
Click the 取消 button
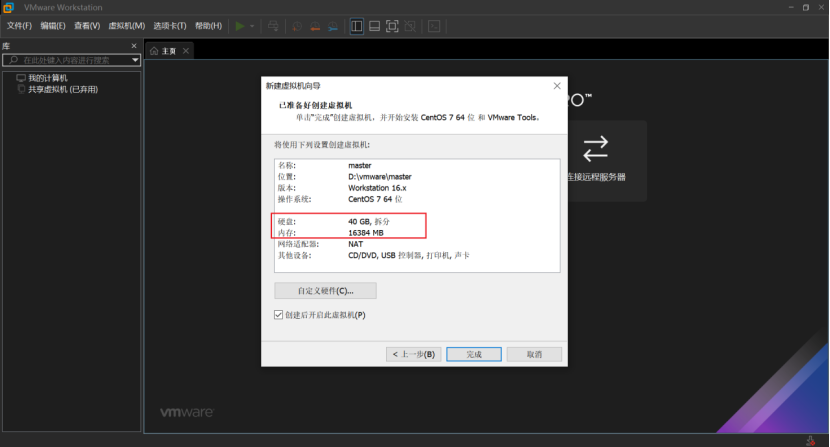click(x=534, y=354)
